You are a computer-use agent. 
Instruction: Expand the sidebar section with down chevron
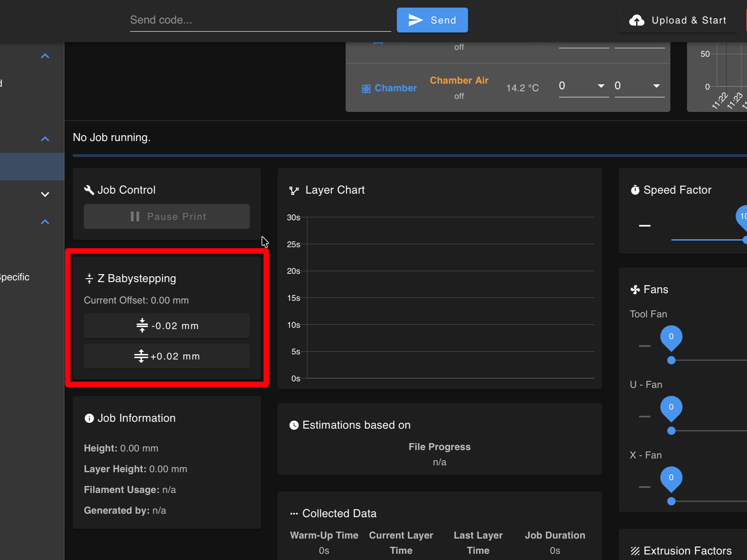[x=45, y=194]
